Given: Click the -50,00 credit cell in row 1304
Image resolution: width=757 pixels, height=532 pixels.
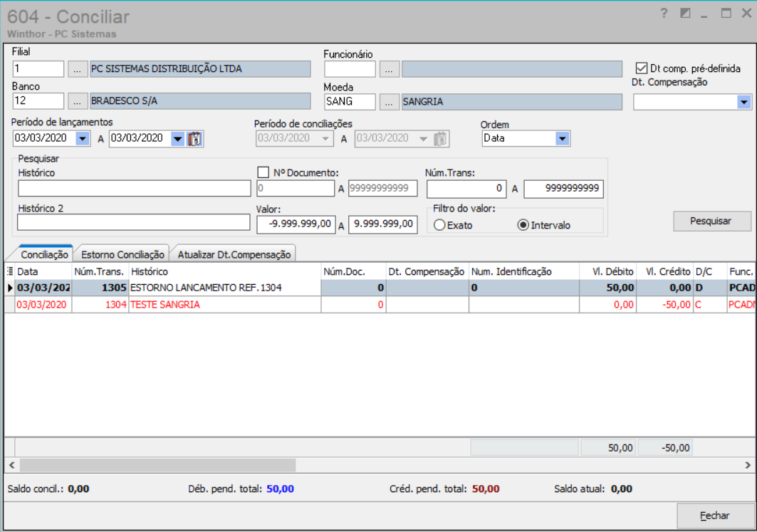Looking at the screenshot, I should (x=665, y=305).
